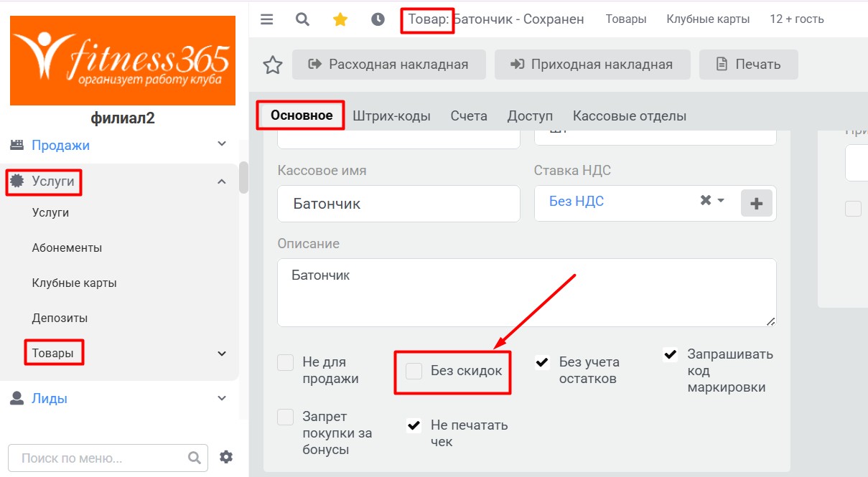Image resolution: width=868 pixels, height=477 pixels.
Task: Toggle the partially visible right panel checkbox
Action: [853, 209]
